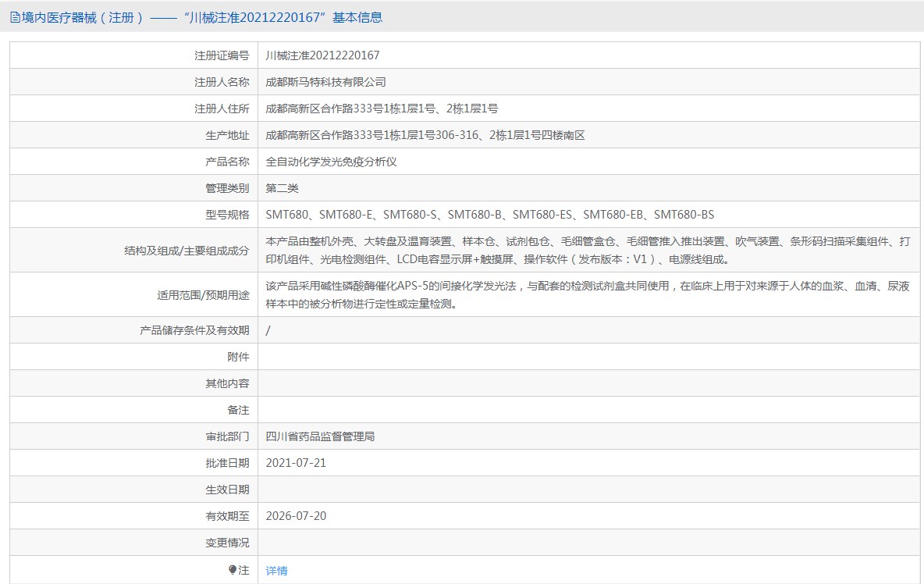Click the 生产地址 row label
The height and width of the screenshot is (584, 924).
tap(229, 134)
